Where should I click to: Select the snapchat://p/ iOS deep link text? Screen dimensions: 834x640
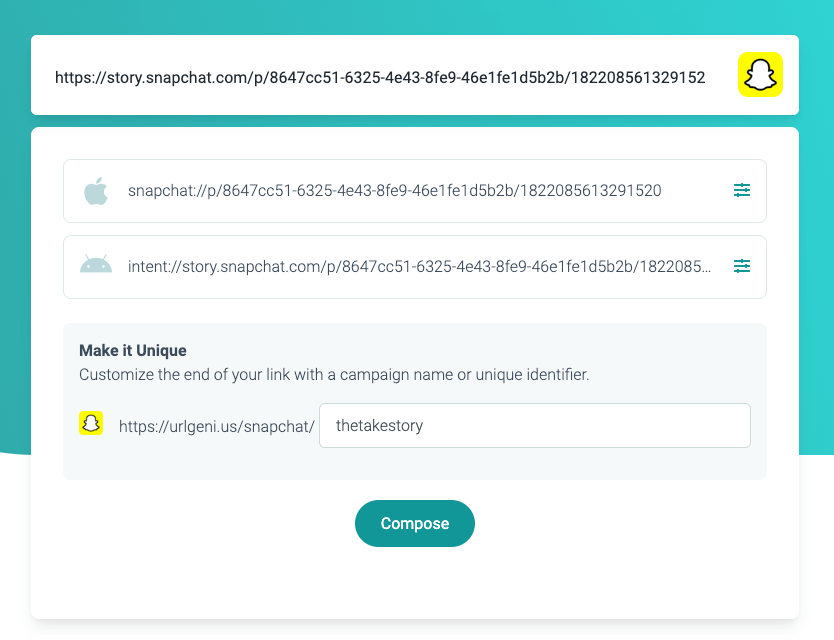tap(395, 190)
